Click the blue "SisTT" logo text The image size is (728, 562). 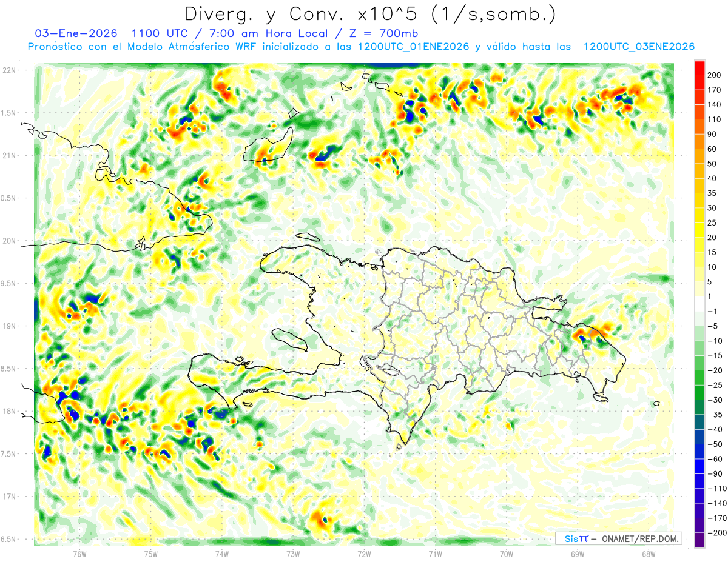click(576, 538)
